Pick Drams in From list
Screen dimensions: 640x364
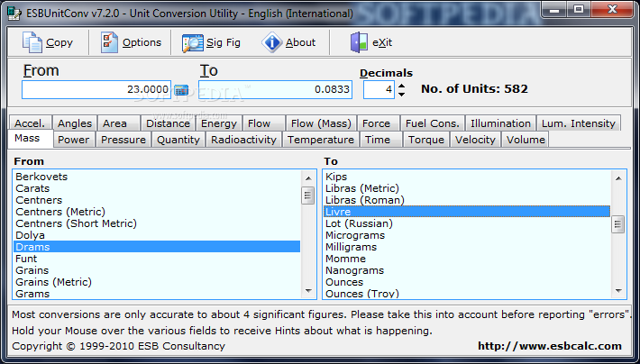pos(157,247)
